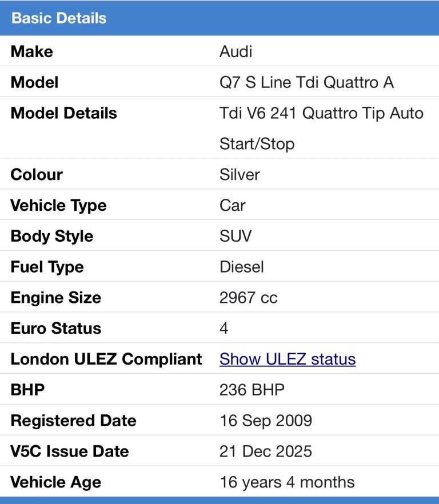Click the Euro Status label
This screenshot has height=504, width=439.
click(55, 329)
